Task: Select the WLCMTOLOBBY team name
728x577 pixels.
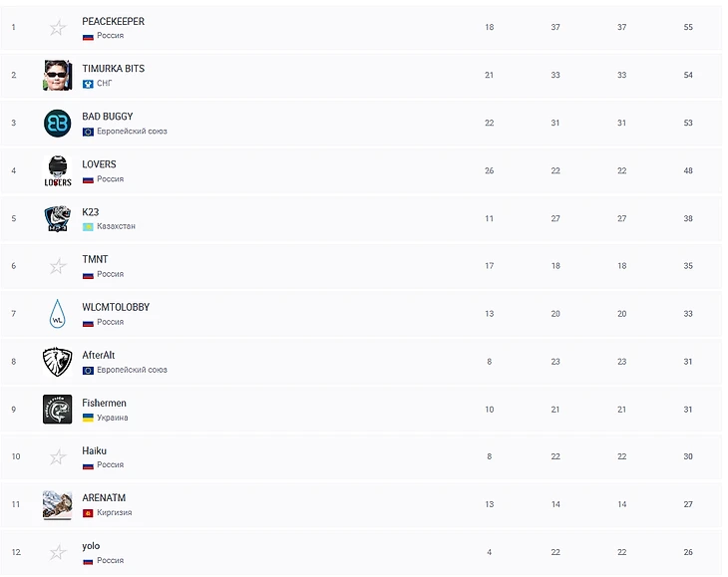Action: 116,307
